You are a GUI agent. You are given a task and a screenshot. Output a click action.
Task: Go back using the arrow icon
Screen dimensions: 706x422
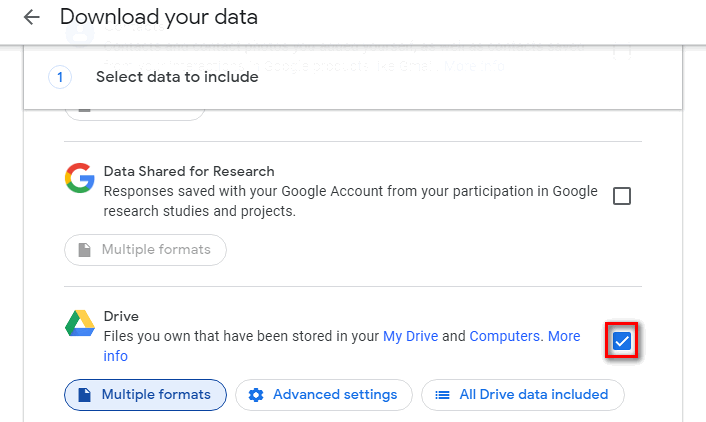point(32,17)
